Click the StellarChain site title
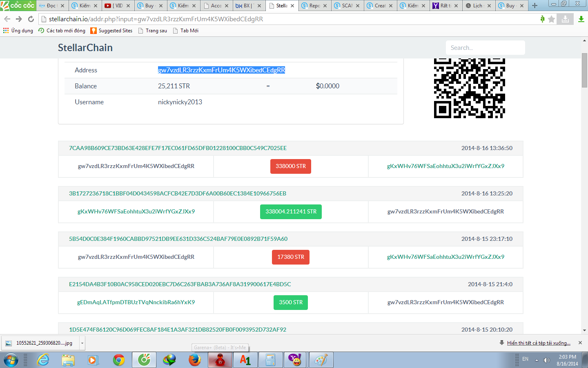 (x=85, y=48)
